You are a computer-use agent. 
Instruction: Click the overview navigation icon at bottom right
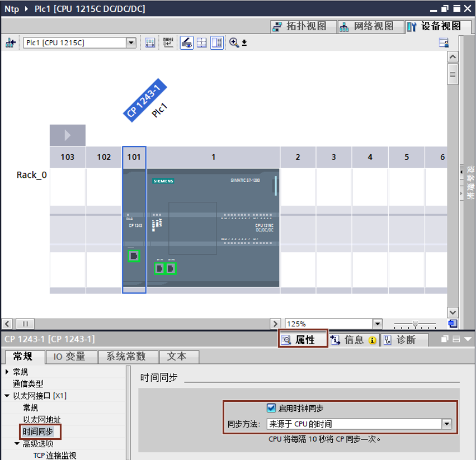[453, 324]
